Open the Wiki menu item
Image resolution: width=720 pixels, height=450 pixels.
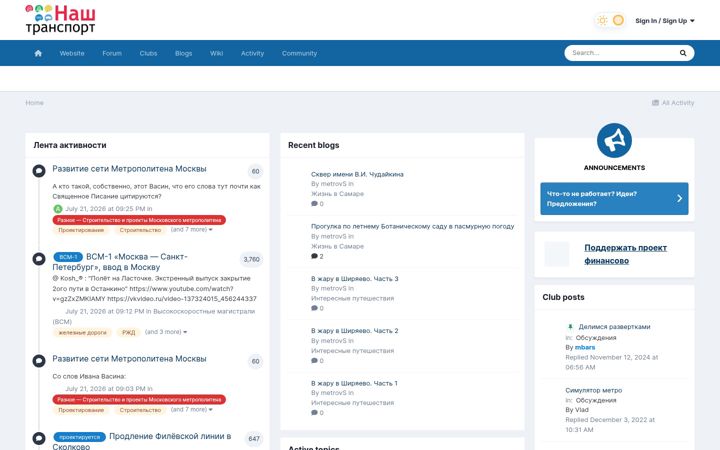point(216,53)
